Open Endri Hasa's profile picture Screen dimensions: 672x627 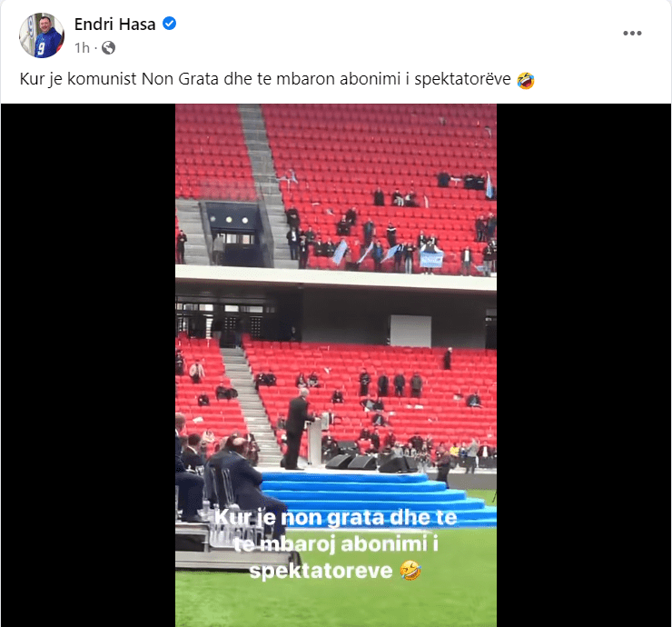(x=42, y=35)
